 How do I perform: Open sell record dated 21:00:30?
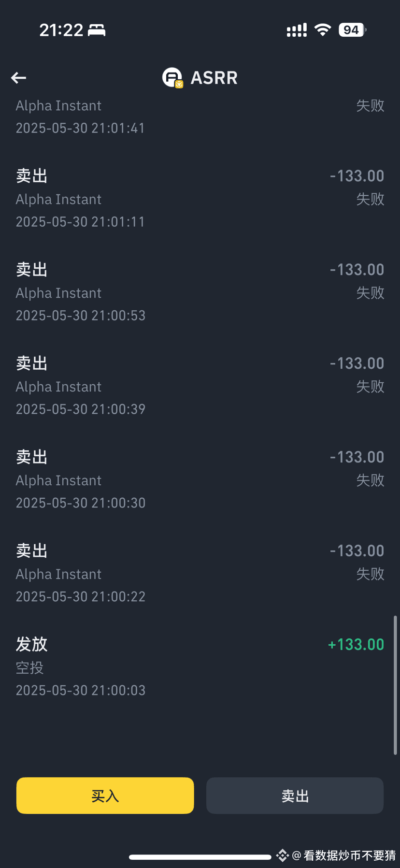point(200,479)
